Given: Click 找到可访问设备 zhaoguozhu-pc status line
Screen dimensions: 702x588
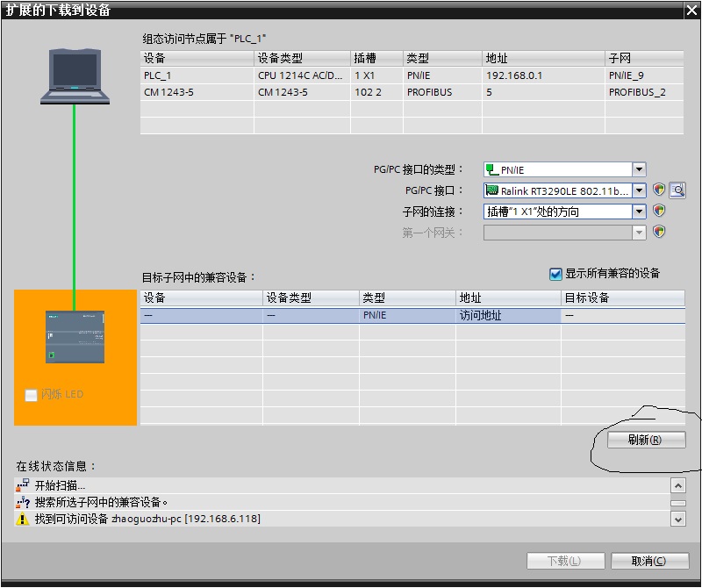Looking at the screenshot, I should (x=342, y=519).
